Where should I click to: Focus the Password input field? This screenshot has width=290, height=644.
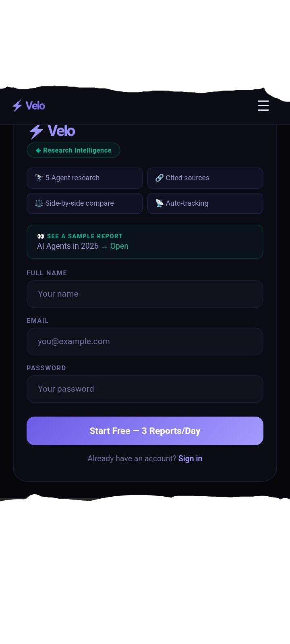tap(145, 389)
